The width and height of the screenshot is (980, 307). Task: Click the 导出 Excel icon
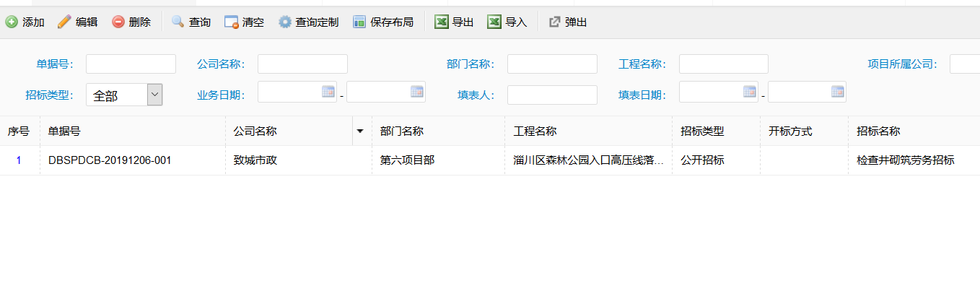point(441,22)
